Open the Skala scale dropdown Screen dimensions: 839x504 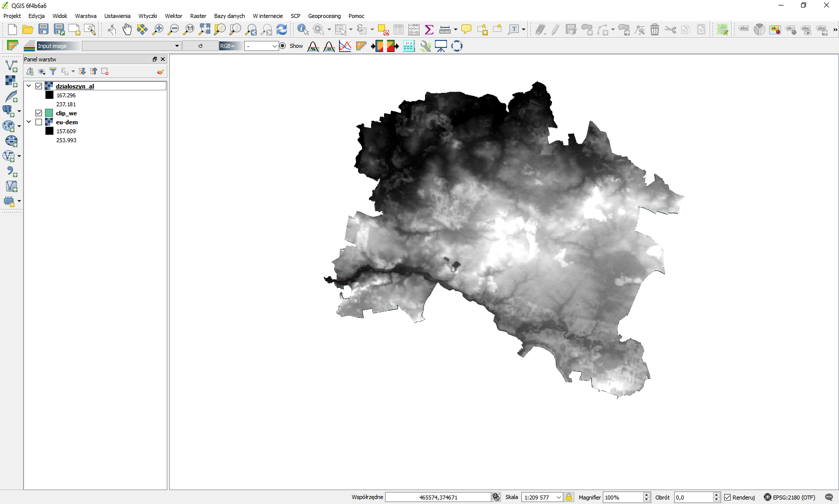pyautogui.click(x=558, y=498)
